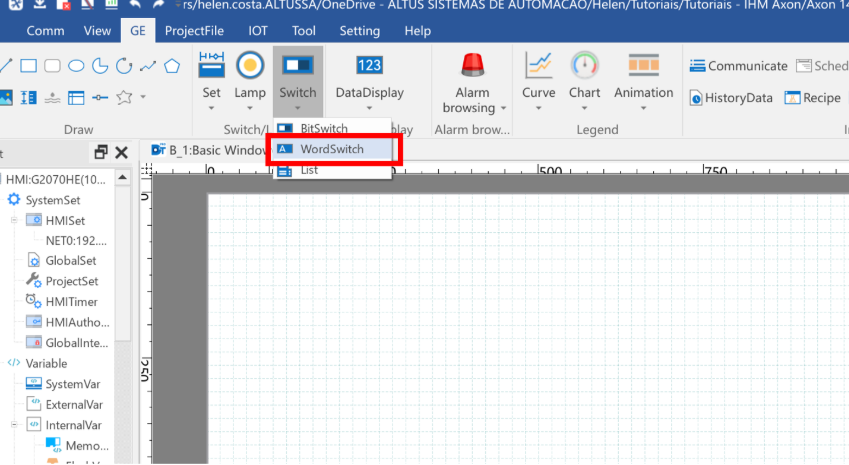Choose BitSwitch from Switch menu
Screen dimensions: 849x465
(x=332, y=128)
